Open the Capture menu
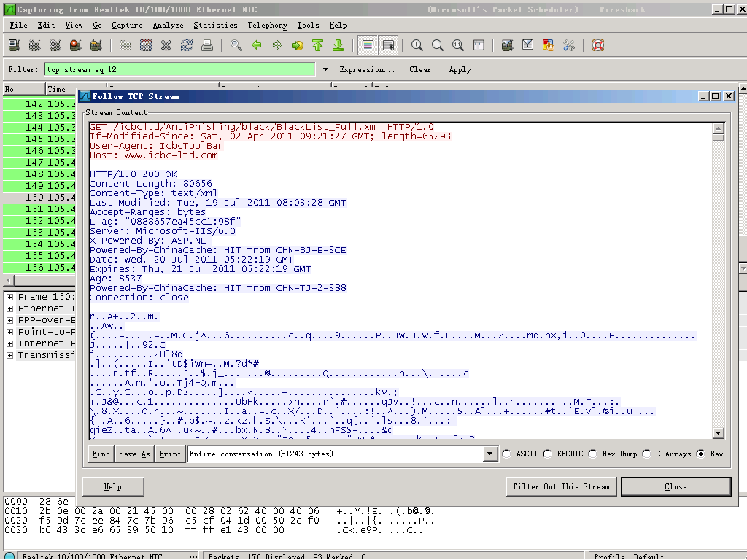747x560 pixels. [x=127, y=26]
